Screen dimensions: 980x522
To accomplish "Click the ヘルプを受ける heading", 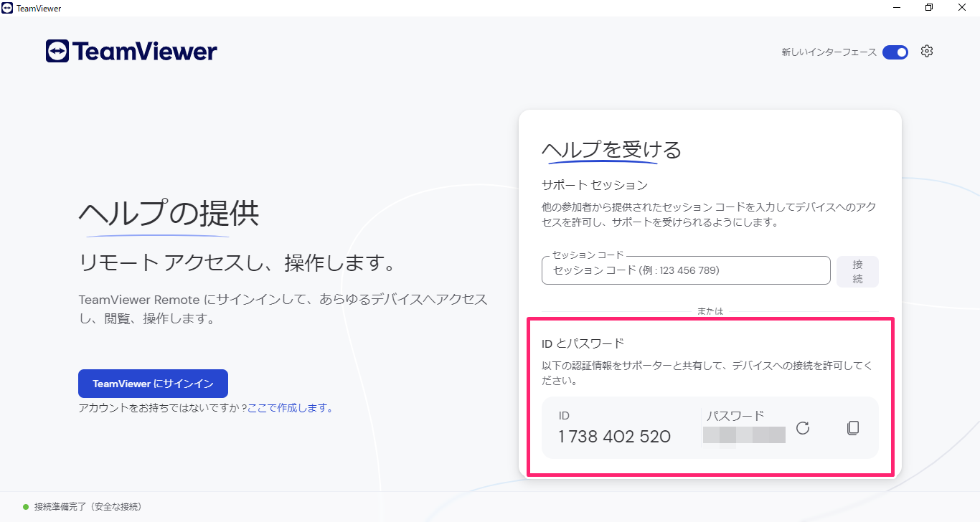I will pyautogui.click(x=611, y=150).
